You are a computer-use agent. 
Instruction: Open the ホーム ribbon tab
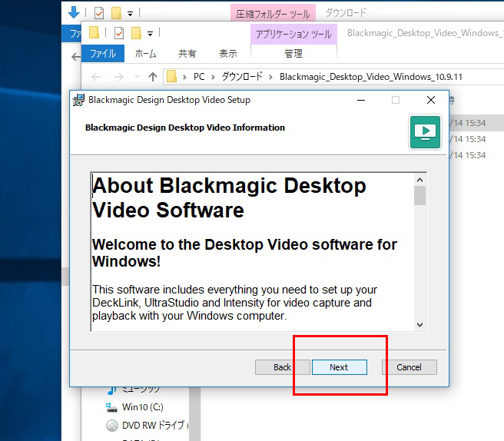tap(146, 53)
